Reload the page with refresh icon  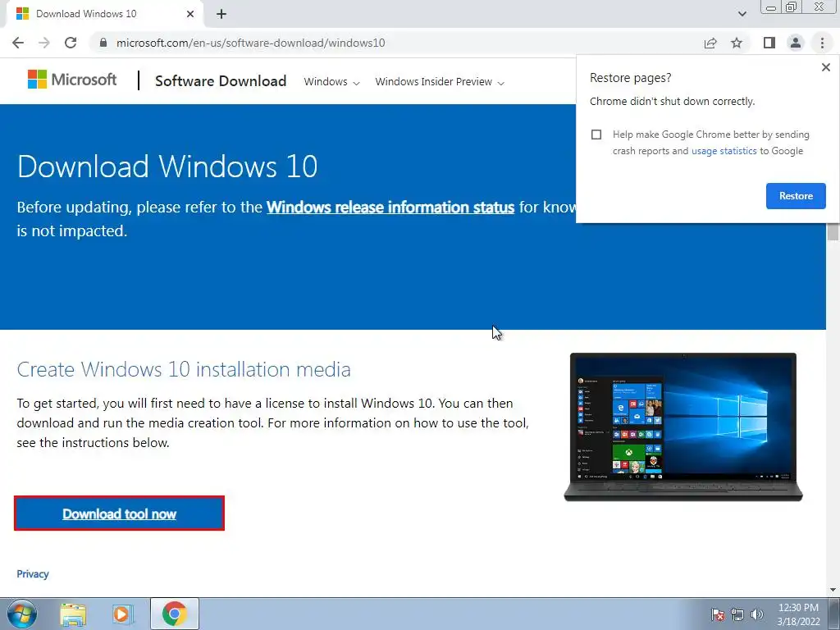(x=71, y=43)
